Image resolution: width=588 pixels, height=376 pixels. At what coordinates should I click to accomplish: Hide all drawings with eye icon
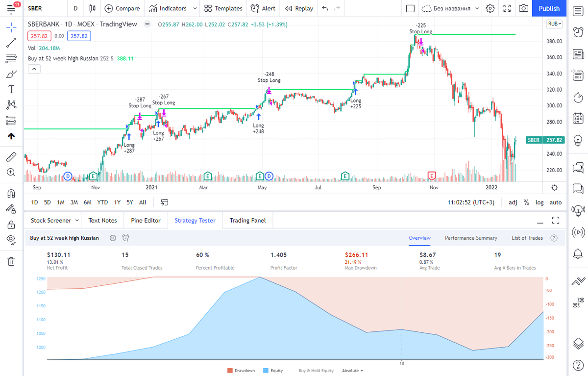pos(11,240)
